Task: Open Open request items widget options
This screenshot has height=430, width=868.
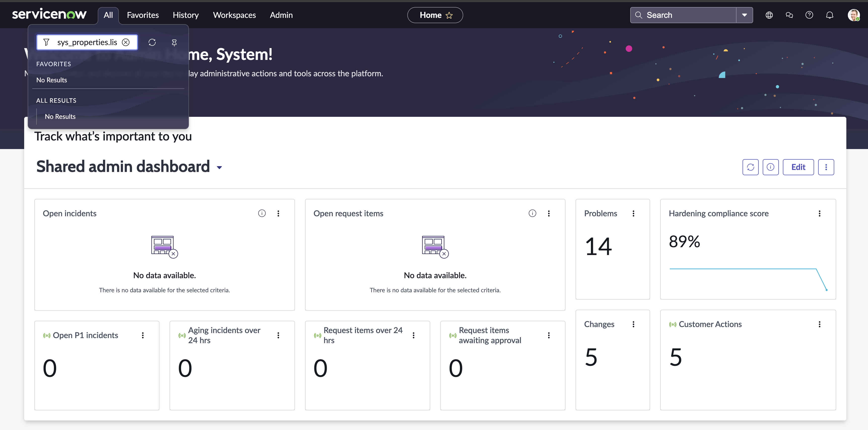Action: click(x=549, y=213)
